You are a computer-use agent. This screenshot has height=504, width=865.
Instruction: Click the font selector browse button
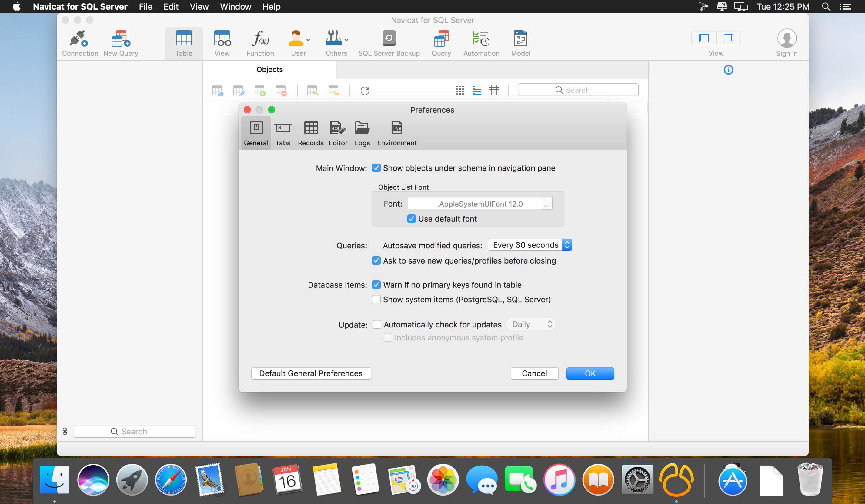(546, 204)
